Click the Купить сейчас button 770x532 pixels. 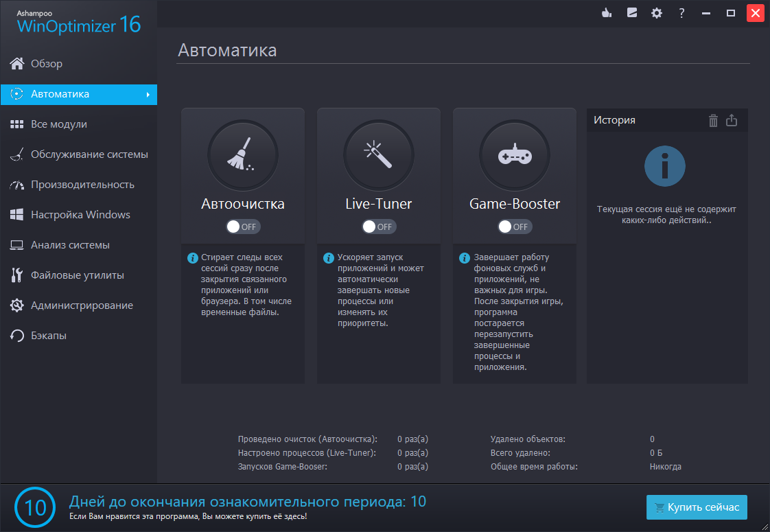click(697, 507)
